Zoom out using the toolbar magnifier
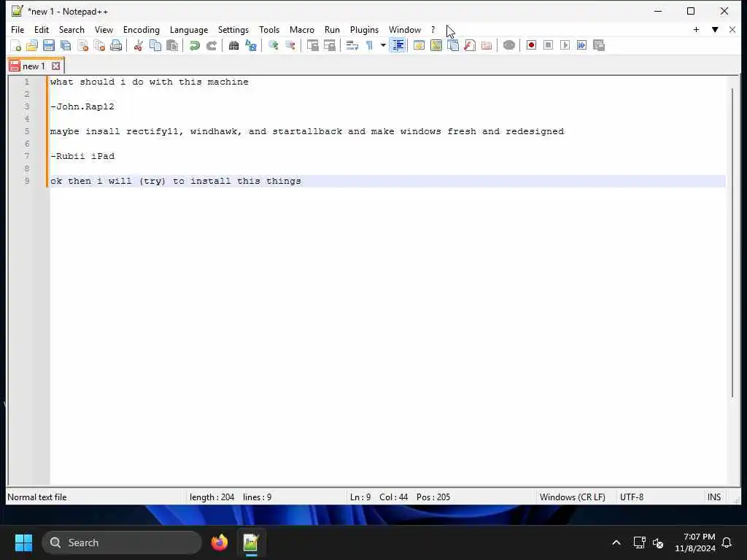 click(x=290, y=45)
